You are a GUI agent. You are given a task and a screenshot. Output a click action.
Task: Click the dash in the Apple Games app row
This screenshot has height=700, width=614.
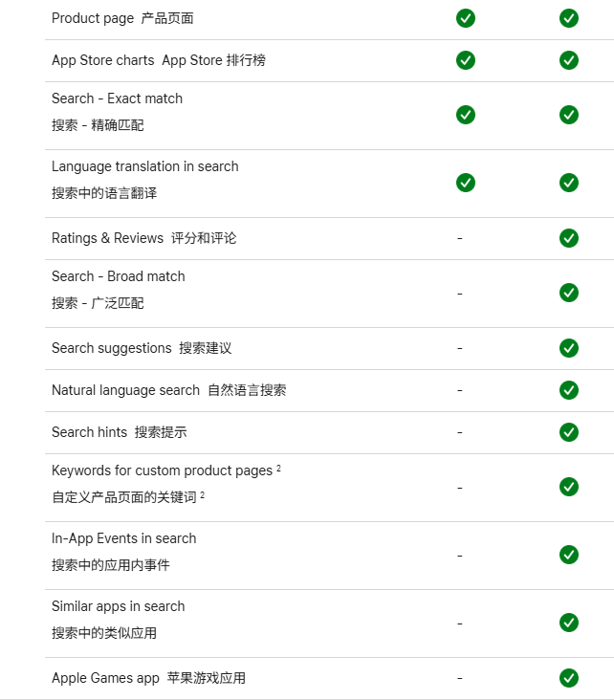[x=460, y=678]
